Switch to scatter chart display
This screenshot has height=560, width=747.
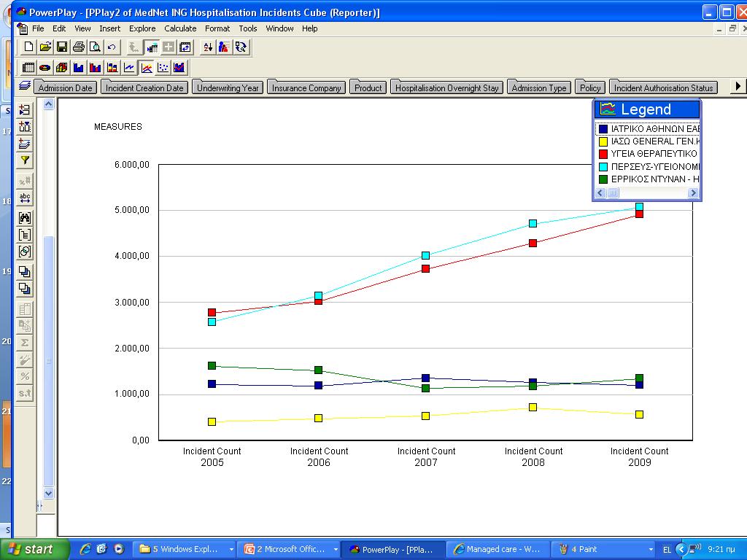(163, 68)
